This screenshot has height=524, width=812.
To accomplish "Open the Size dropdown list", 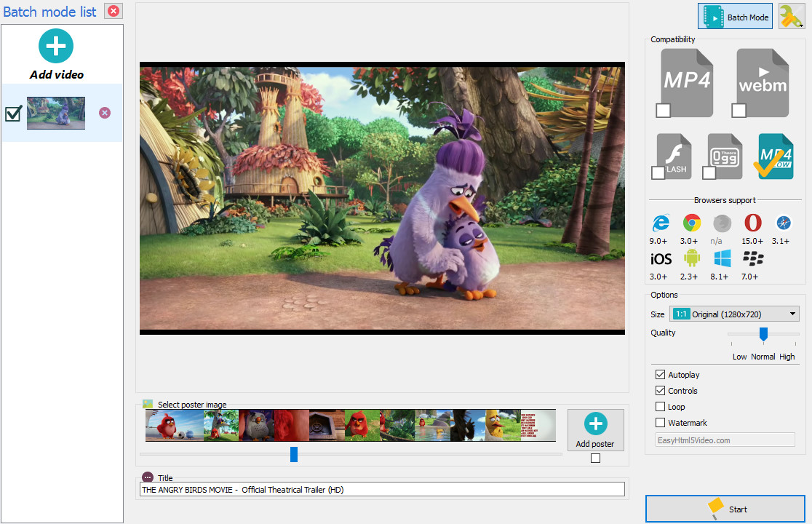I will (x=735, y=314).
